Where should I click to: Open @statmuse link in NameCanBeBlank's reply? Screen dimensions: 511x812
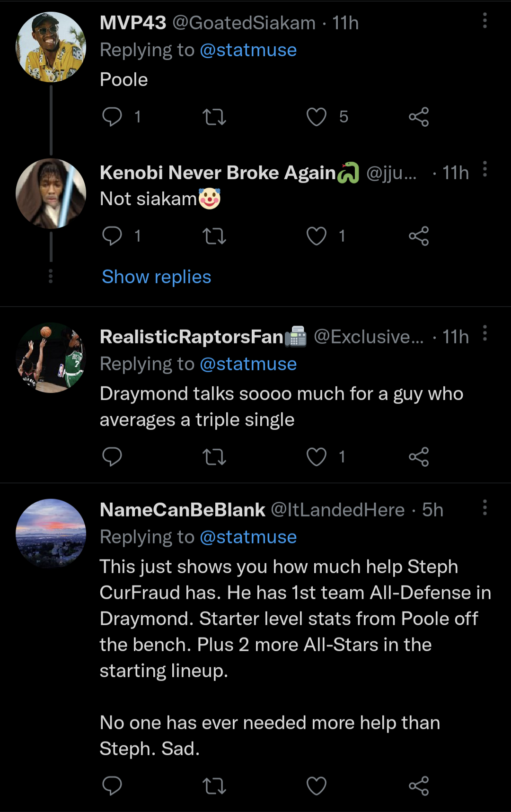[248, 537]
